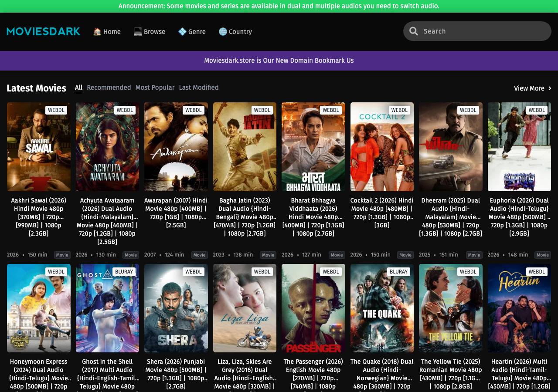Open The Passenger poster
This screenshot has height=392, width=558.
[x=313, y=308]
